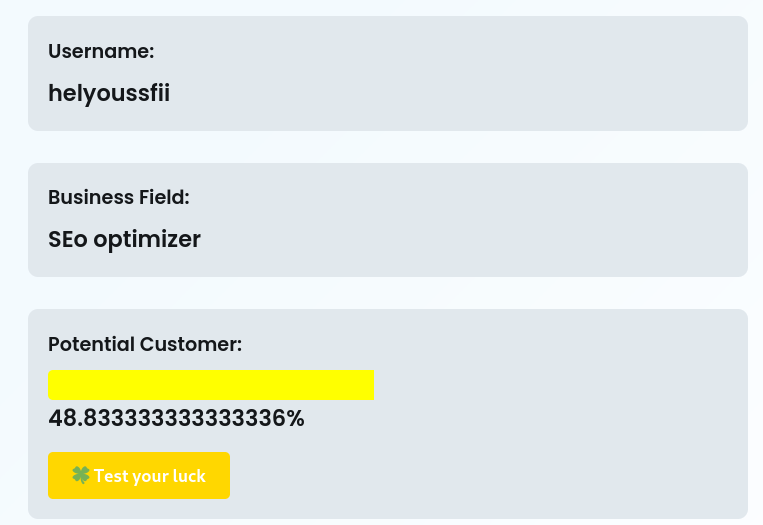Viewport: 763px width, 525px height.
Task: Click the word SEo in Business Field
Action: pyautogui.click(x=68, y=239)
